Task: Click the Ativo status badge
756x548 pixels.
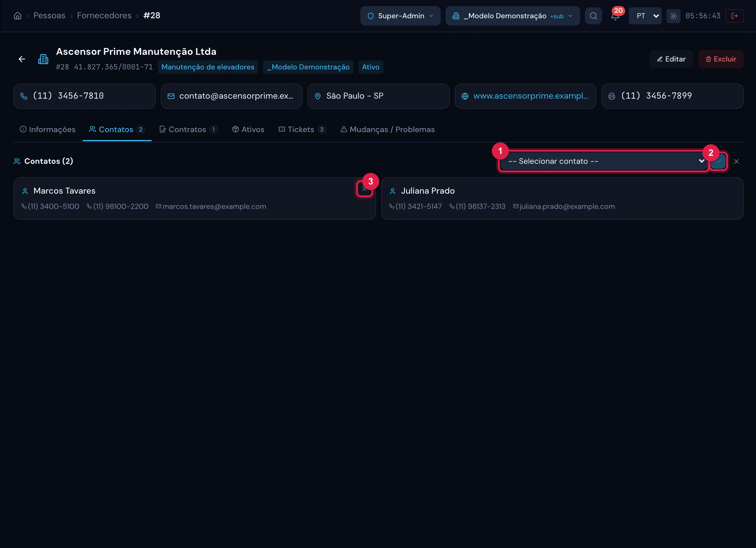Action: [371, 67]
